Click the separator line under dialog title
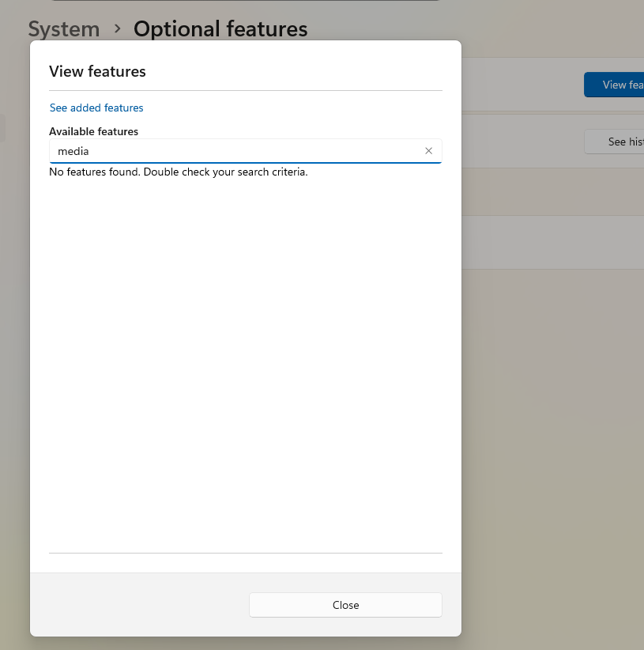 245,90
